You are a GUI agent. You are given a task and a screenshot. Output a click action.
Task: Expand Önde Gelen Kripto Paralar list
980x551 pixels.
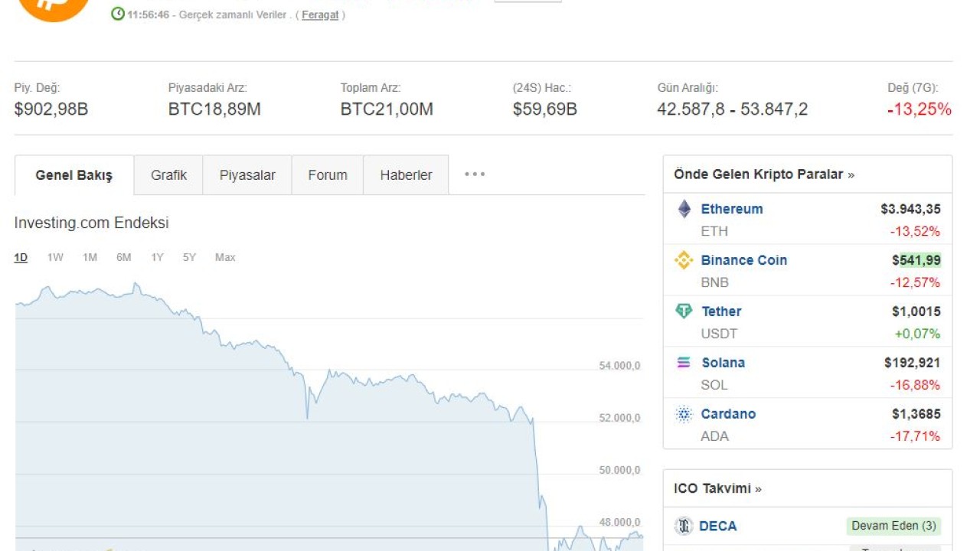(x=763, y=174)
